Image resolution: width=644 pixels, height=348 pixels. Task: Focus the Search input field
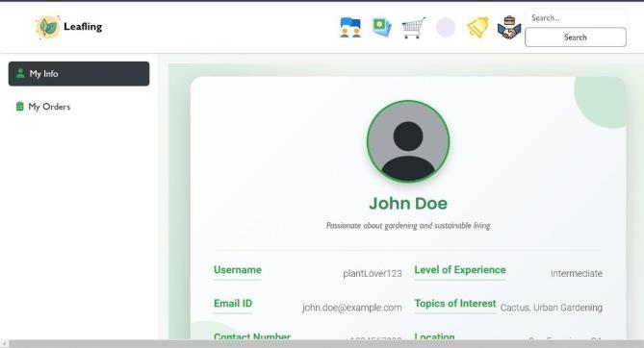click(x=576, y=17)
